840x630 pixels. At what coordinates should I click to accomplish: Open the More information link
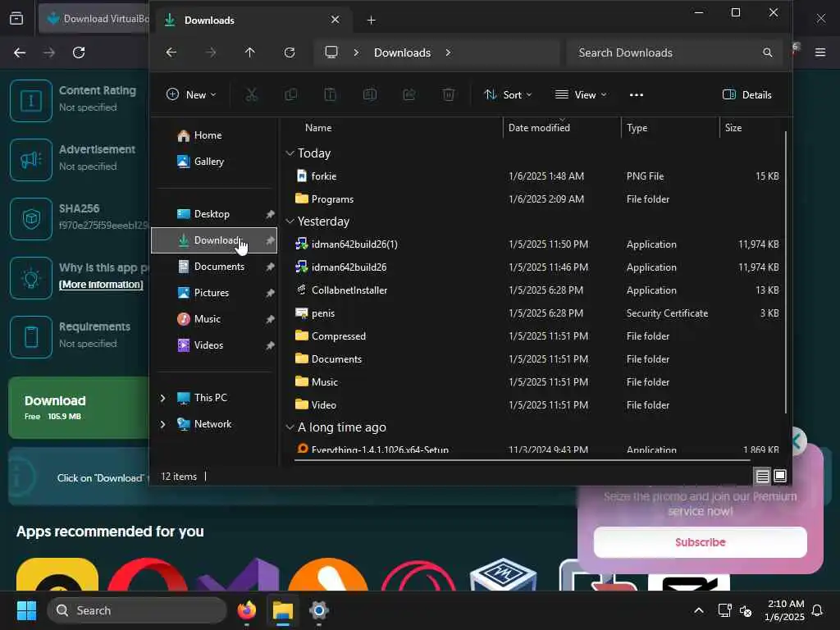coord(101,285)
